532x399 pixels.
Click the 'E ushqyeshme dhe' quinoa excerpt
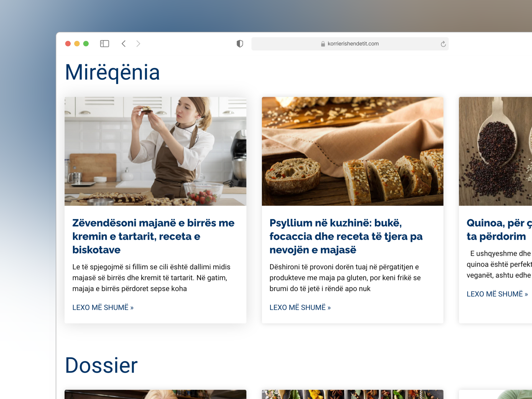coord(499,264)
